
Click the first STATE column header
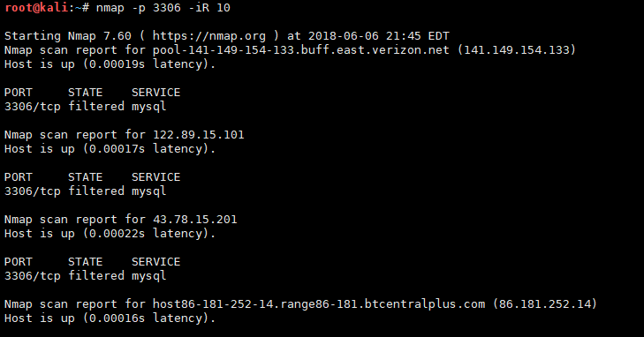click(85, 93)
